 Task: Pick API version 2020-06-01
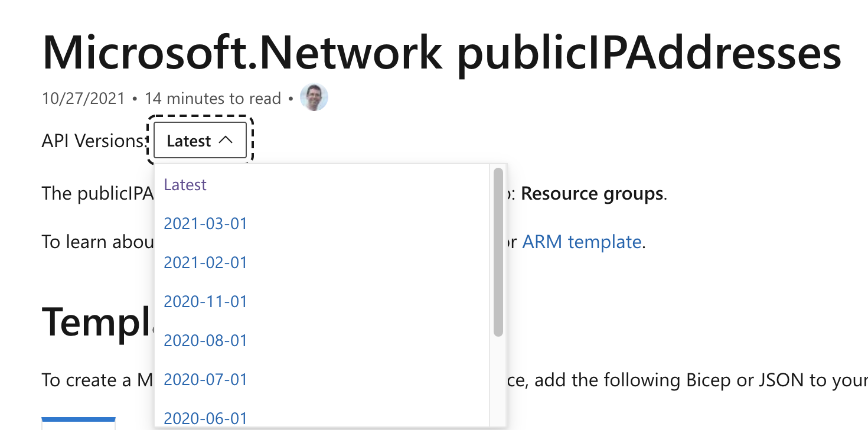pyautogui.click(x=205, y=418)
